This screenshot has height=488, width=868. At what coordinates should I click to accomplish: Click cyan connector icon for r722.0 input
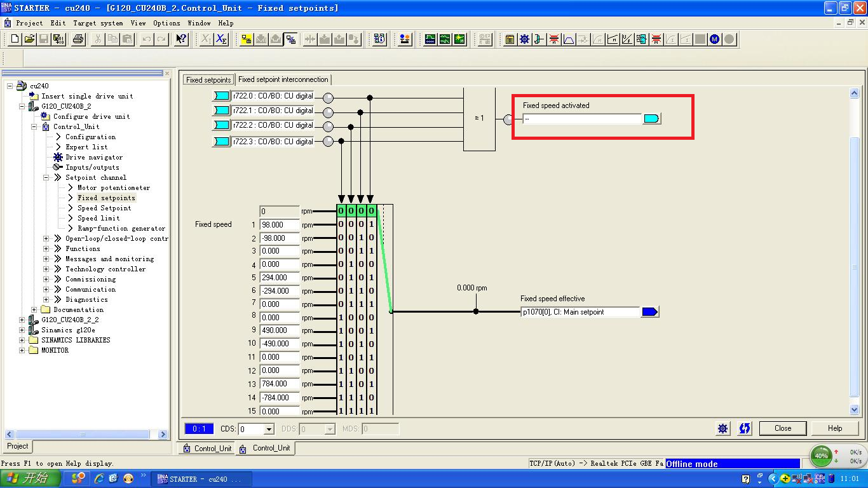coord(221,96)
